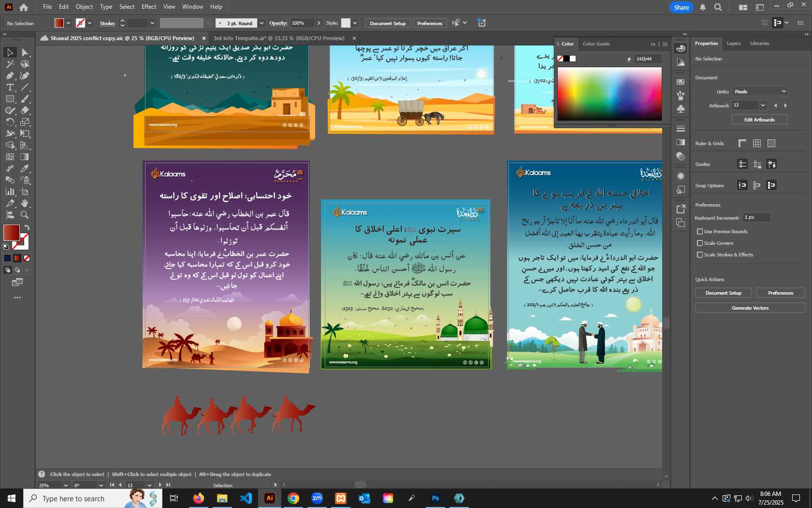Image resolution: width=812 pixels, height=508 pixels.
Task: Open the Edit Toolbar three dots
Action: [17, 298]
